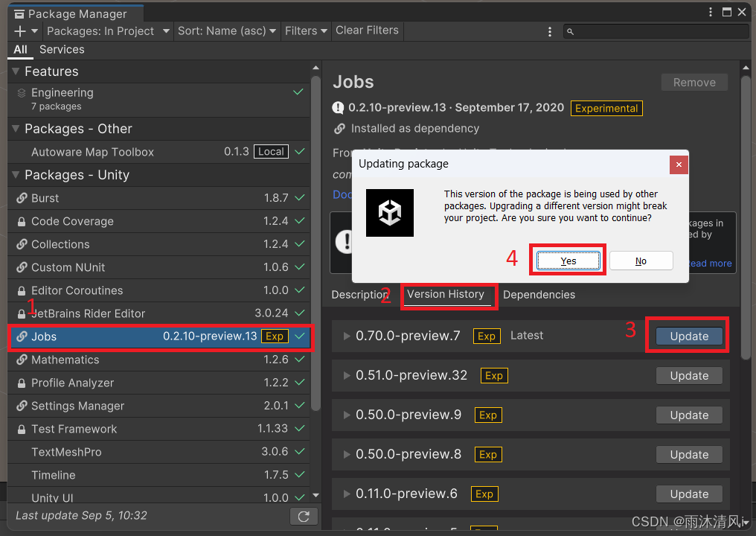Click the Remove button for Jobs

[694, 83]
